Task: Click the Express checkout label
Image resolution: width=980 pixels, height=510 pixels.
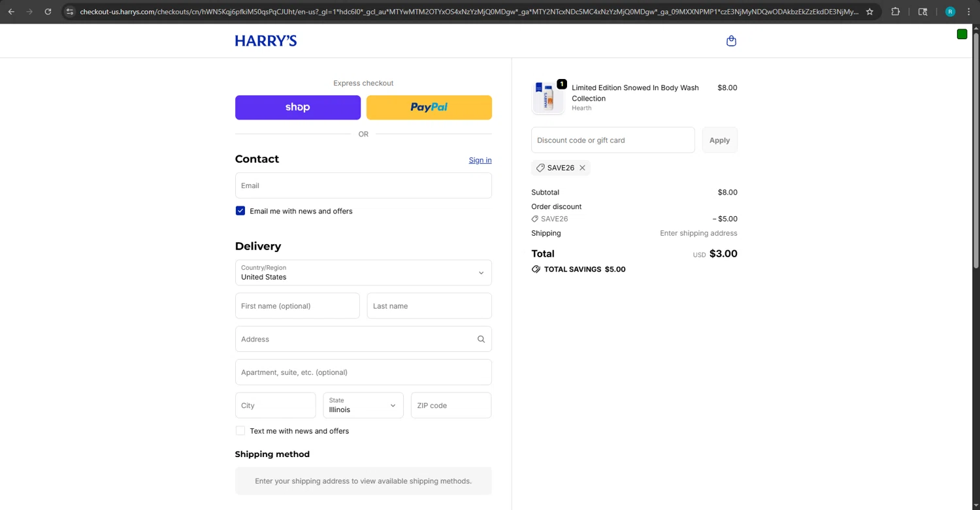Action: tap(363, 83)
